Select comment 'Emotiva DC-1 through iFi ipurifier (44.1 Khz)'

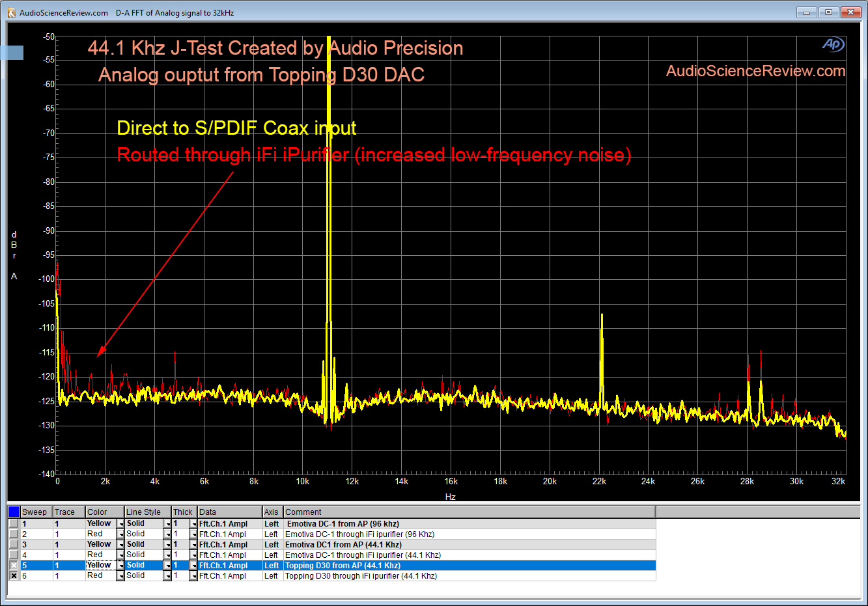(x=363, y=555)
